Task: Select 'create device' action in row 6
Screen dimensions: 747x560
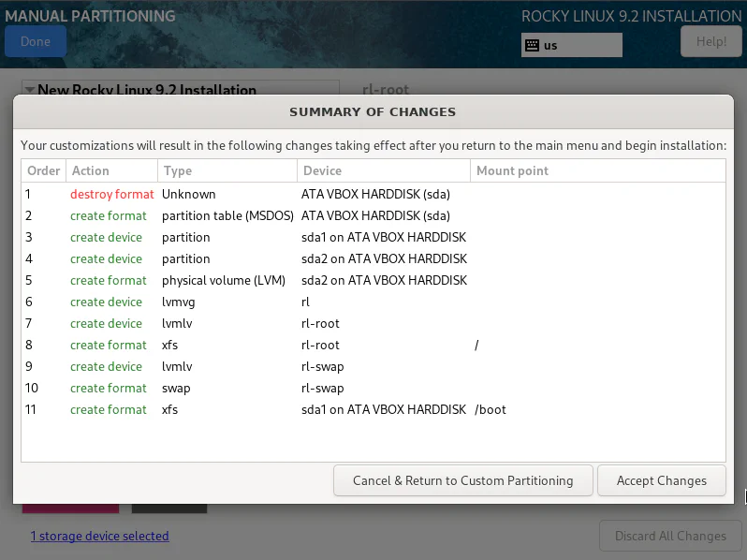Action: [x=106, y=302]
